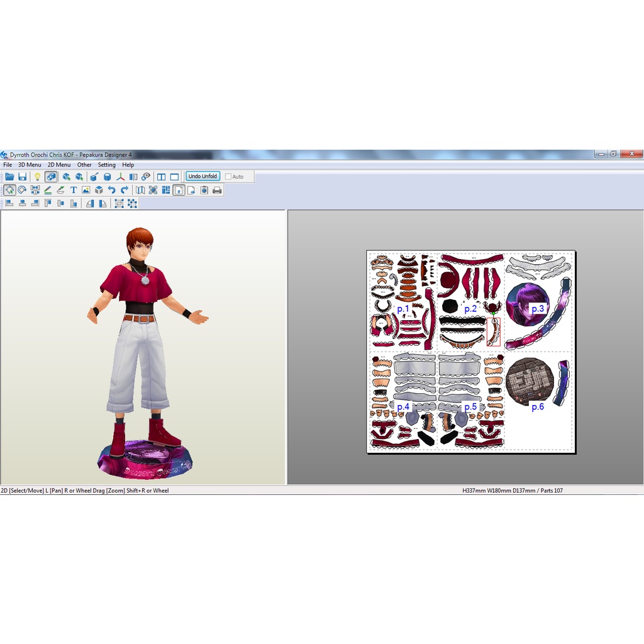The image size is (644, 644).
Task: Click the circular purple character portrait part
Action: [x=527, y=304]
